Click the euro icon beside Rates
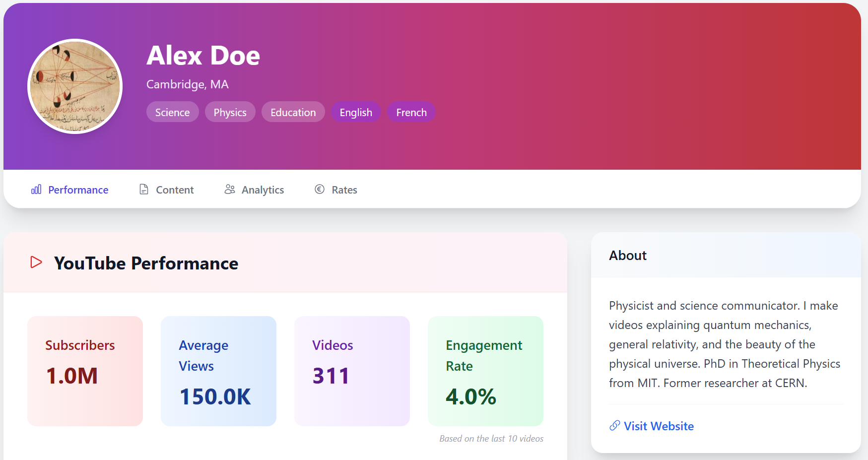This screenshot has height=460, width=868. click(x=320, y=189)
